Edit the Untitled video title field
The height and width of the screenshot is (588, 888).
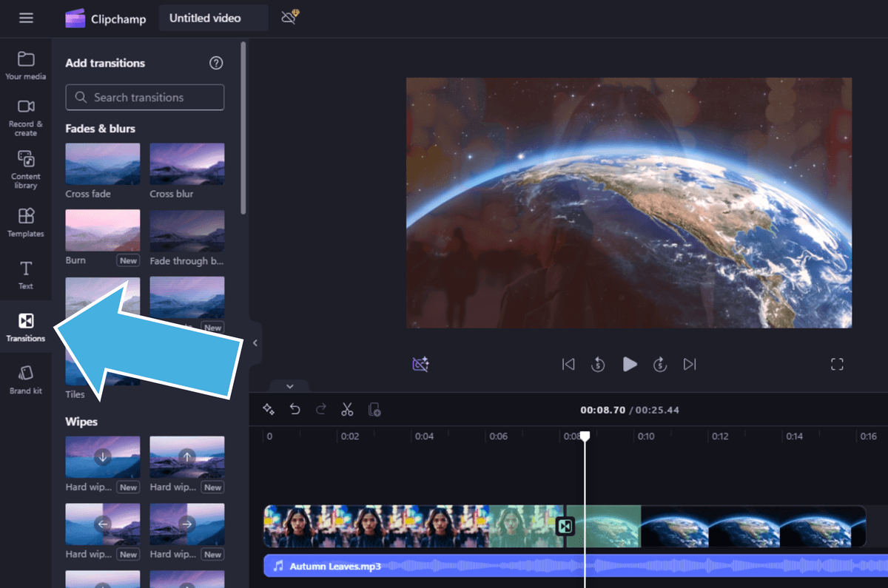coord(213,18)
